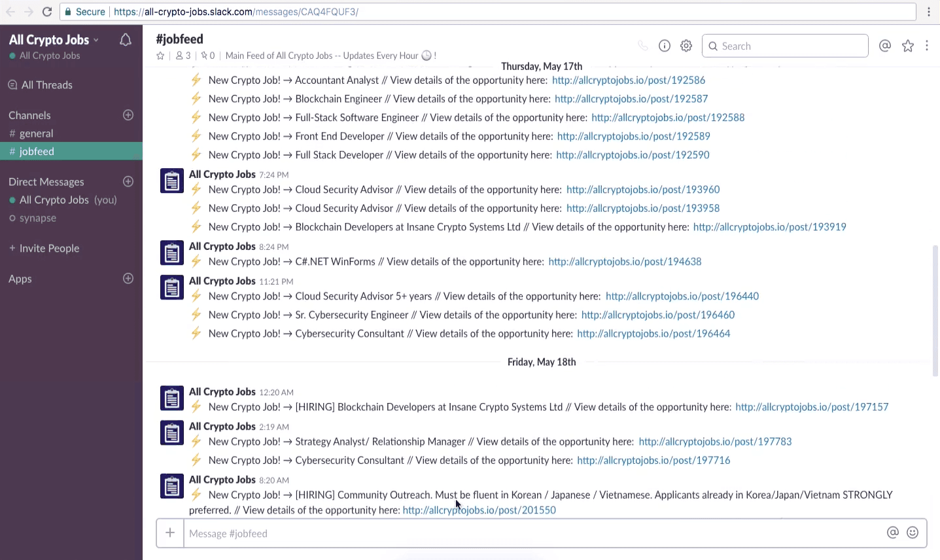Click the Thursday, May 17th date label
The height and width of the screenshot is (560, 940).
pyautogui.click(x=542, y=67)
